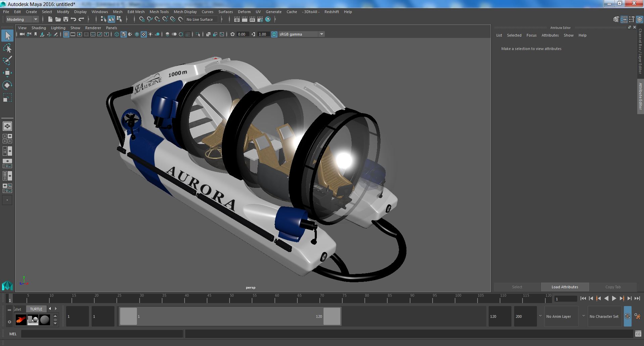
Task: Toggle textured display in viewport
Action: pyautogui.click(x=144, y=34)
